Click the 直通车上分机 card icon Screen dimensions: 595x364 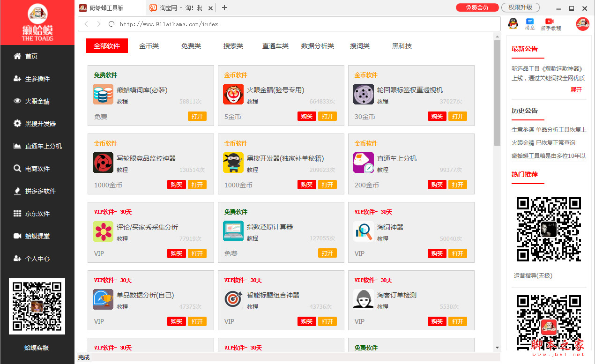364,163
